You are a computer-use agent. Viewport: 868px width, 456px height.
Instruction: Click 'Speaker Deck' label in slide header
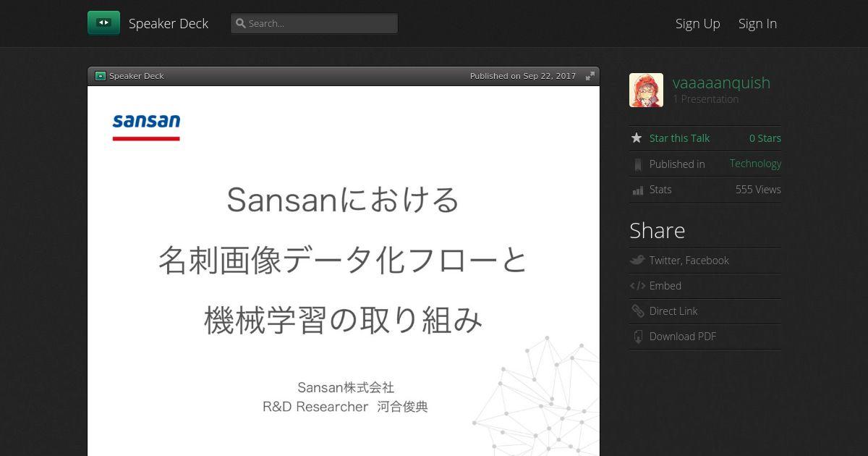point(137,76)
